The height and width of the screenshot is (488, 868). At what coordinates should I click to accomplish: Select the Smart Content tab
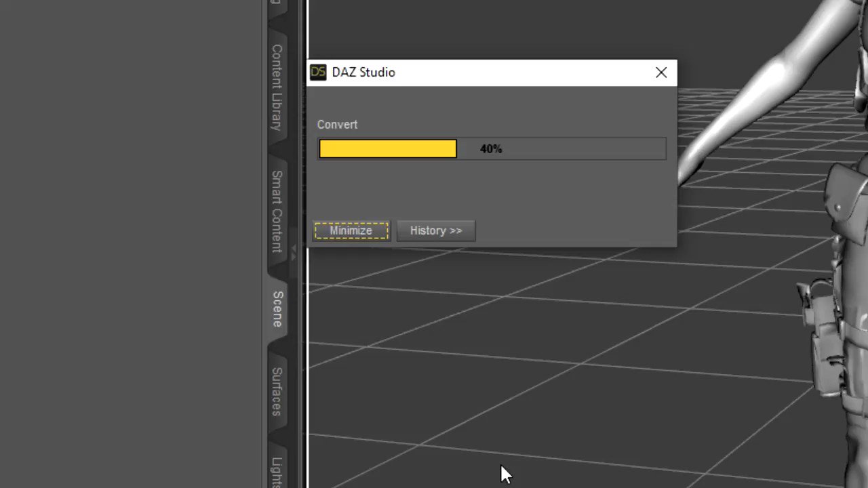pos(276,210)
